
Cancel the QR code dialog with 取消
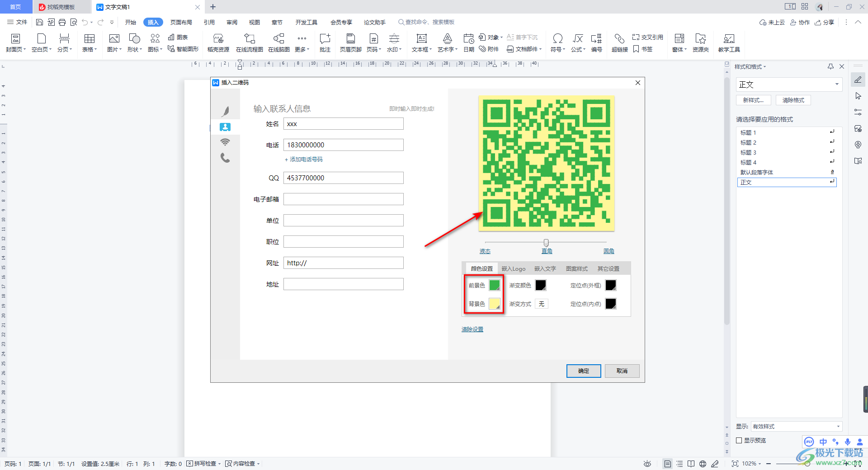(x=622, y=371)
